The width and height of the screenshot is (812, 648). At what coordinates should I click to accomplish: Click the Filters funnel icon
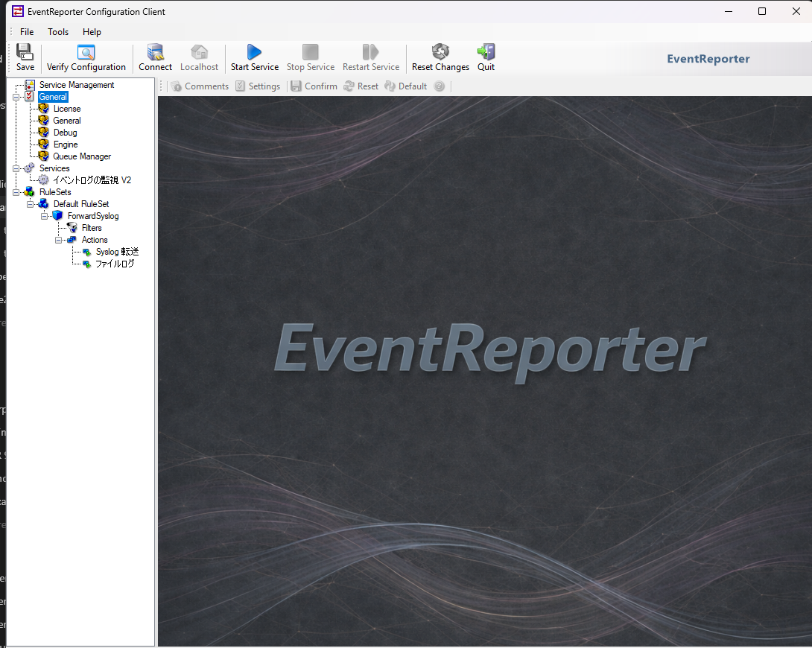(x=72, y=228)
